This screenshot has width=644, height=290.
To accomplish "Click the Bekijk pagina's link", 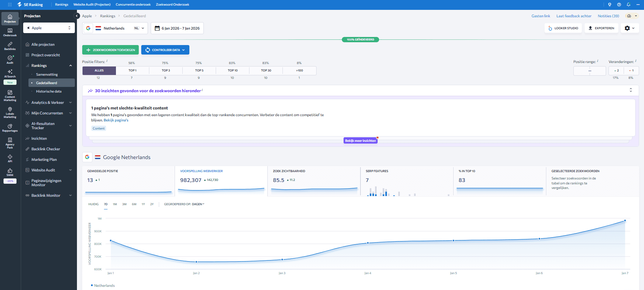I will click(116, 120).
